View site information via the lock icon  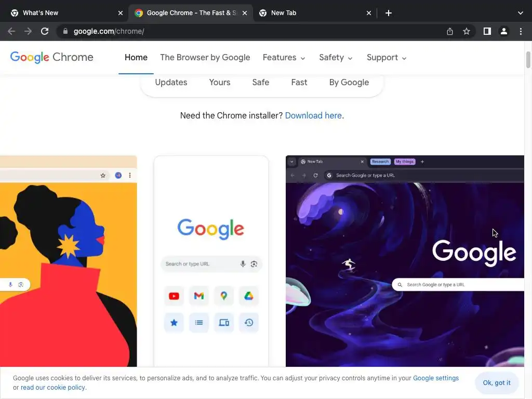pyautogui.click(x=65, y=31)
